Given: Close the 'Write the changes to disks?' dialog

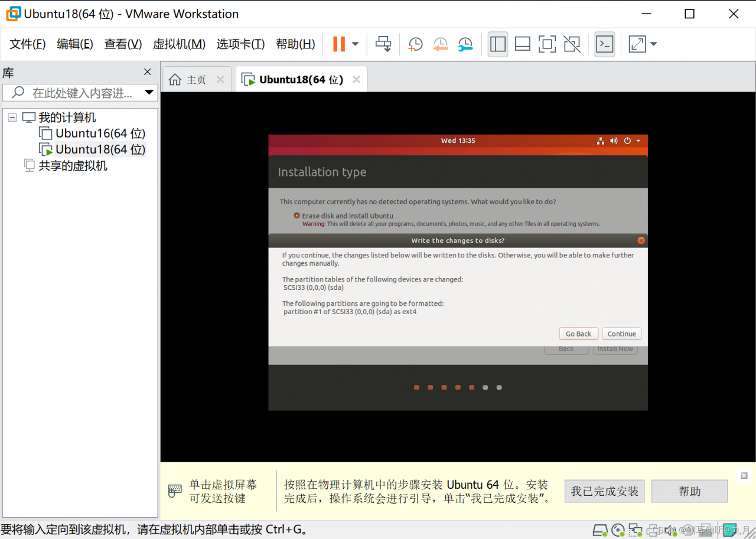Looking at the screenshot, I should click(x=641, y=240).
